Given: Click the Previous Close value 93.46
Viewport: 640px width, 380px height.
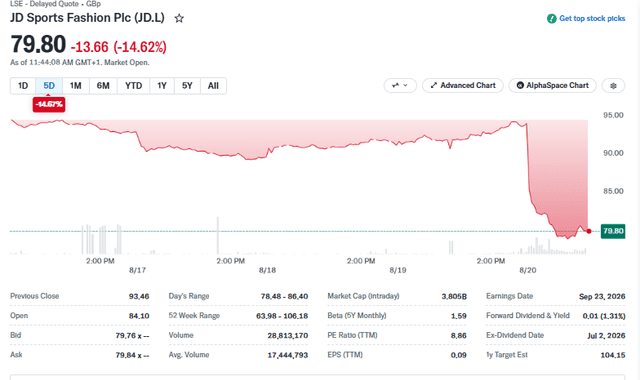Looking at the screenshot, I should click(x=139, y=296).
